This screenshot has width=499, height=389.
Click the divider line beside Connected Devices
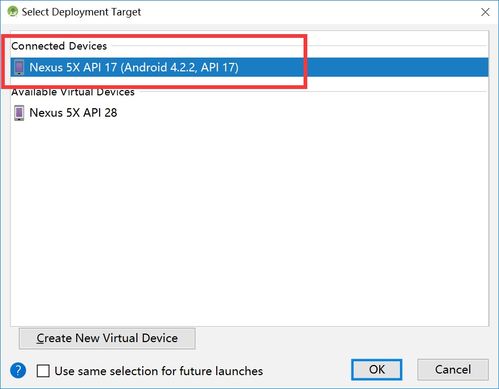[x=300, y=46]
